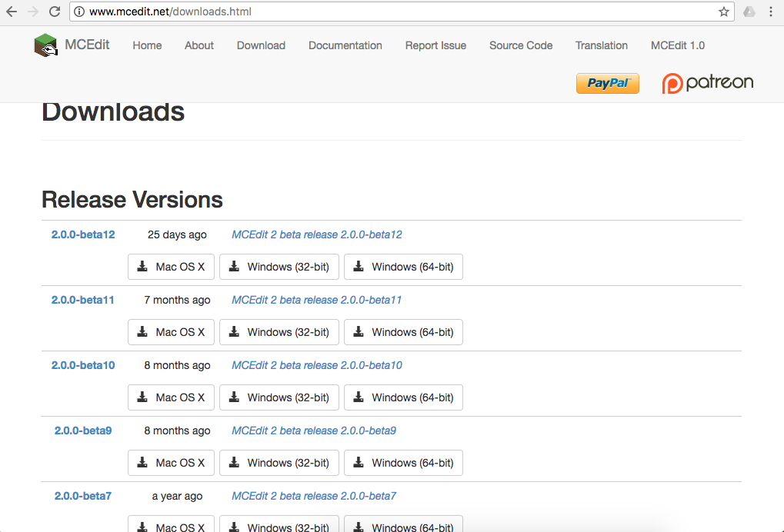Image resolution: width=784 pixels, height=532 pixels.
Task: Download beta12 for Windows (32-bit)
Action: pyautogui.click(x=279, y=267)
